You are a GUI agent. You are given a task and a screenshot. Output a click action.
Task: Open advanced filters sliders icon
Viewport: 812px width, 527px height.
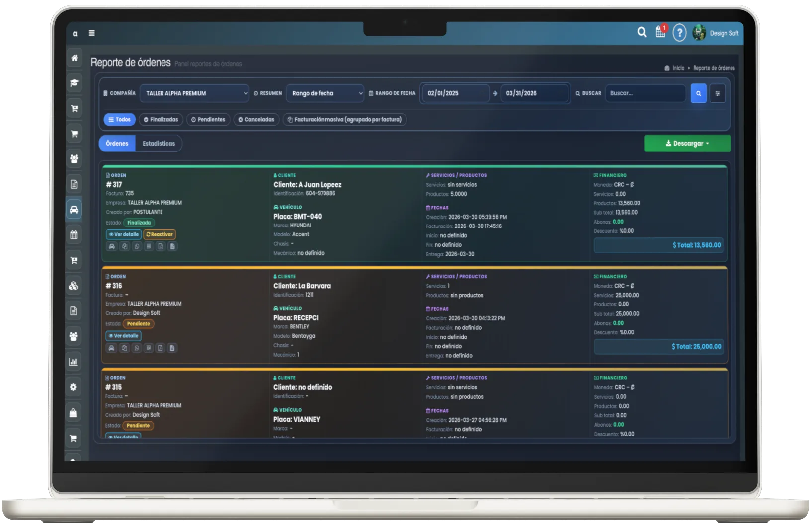pyautogui.click(x=717, y=93)
